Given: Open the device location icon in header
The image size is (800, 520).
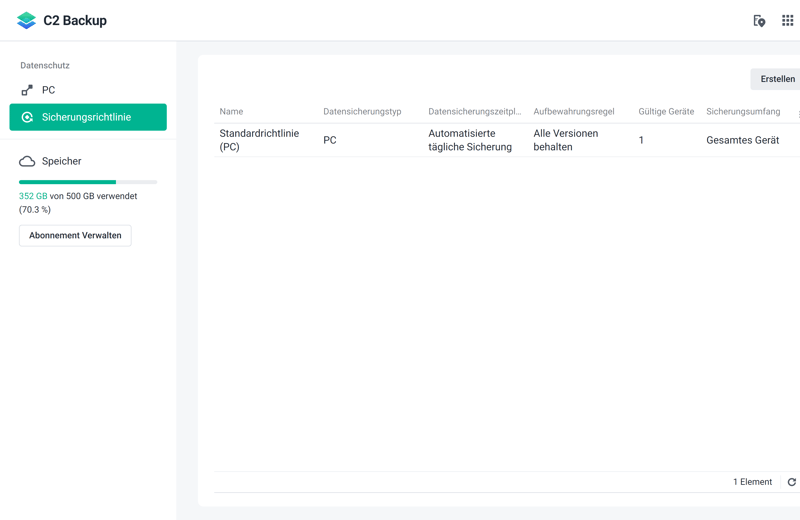Looking at the screenshot, I should point(759,20).
